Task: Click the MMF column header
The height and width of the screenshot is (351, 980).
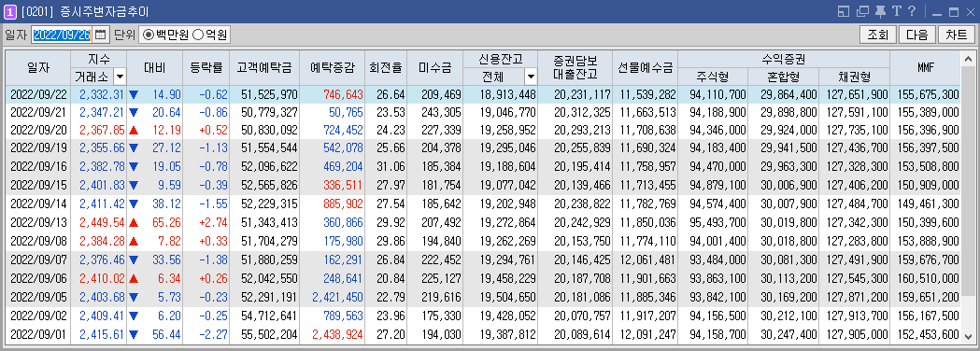Action: [x=925, y=68]
